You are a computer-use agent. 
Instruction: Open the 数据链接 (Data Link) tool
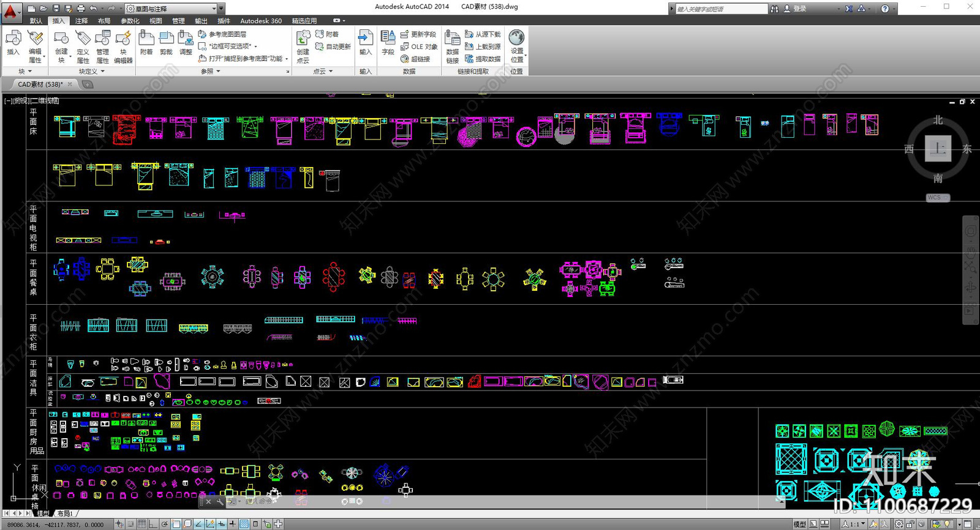point(453,46)
